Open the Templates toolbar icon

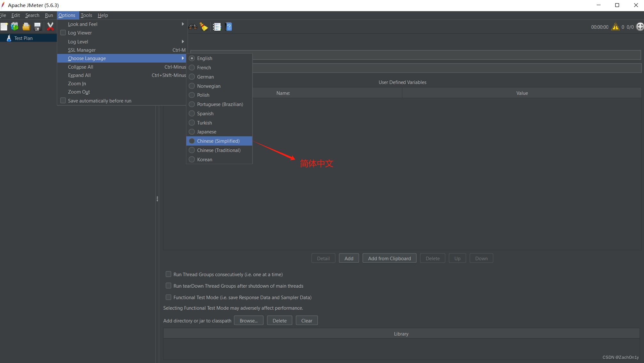[15, 27]
